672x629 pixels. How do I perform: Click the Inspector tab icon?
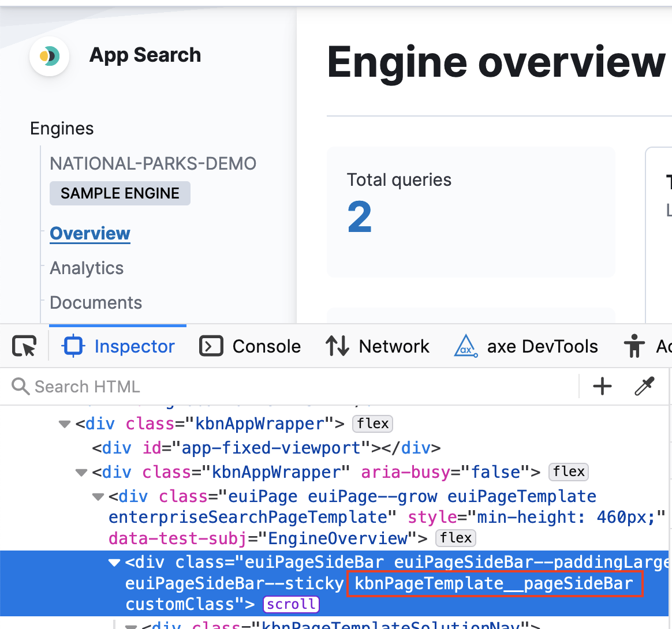pyautogui.click(x=73, y=346)
